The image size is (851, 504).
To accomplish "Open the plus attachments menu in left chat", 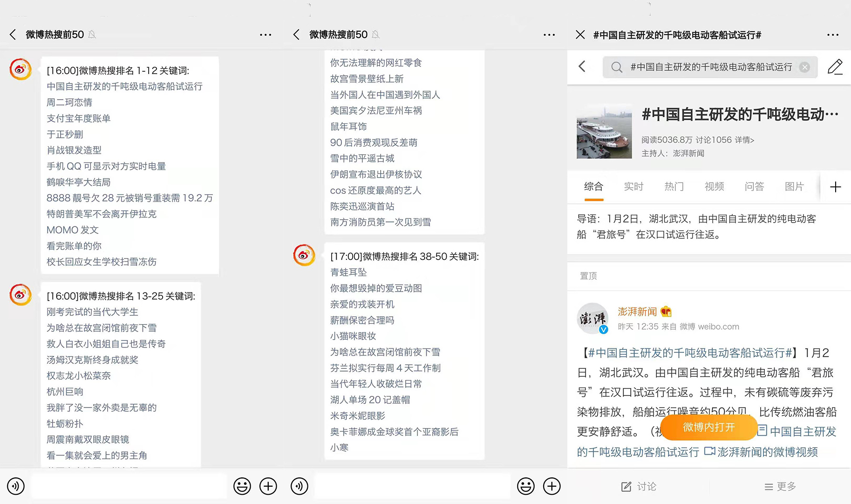I will coord(268,486).
